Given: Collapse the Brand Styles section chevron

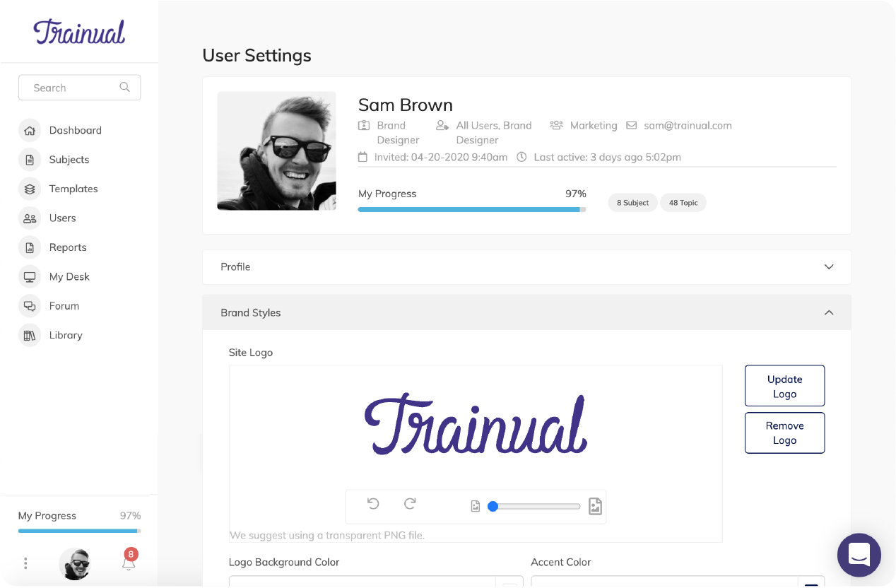Looking at the screenshot, I should 829,312.
